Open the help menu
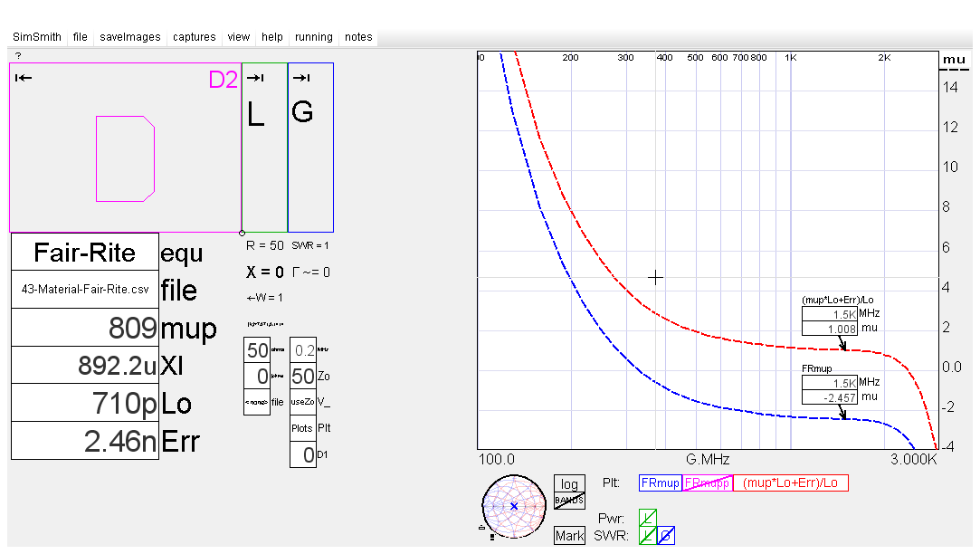This screenshot has width=980, height=554. [272, 37]
